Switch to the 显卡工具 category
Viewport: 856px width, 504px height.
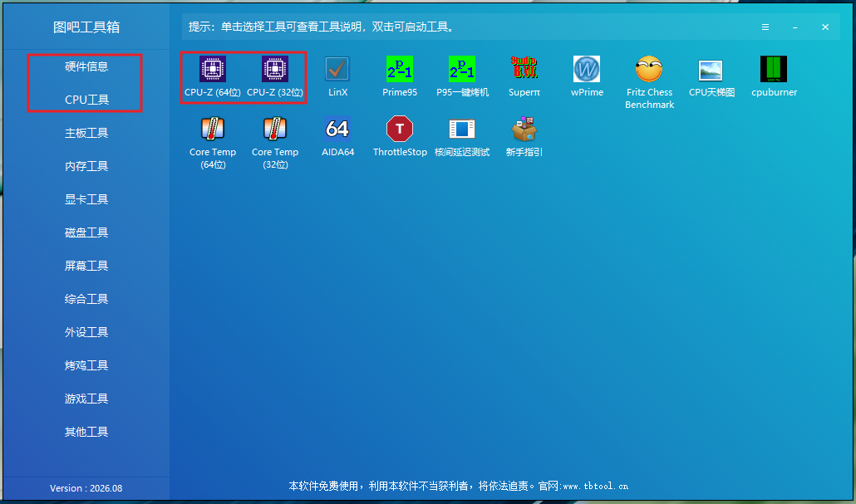(x=86, y=199)
